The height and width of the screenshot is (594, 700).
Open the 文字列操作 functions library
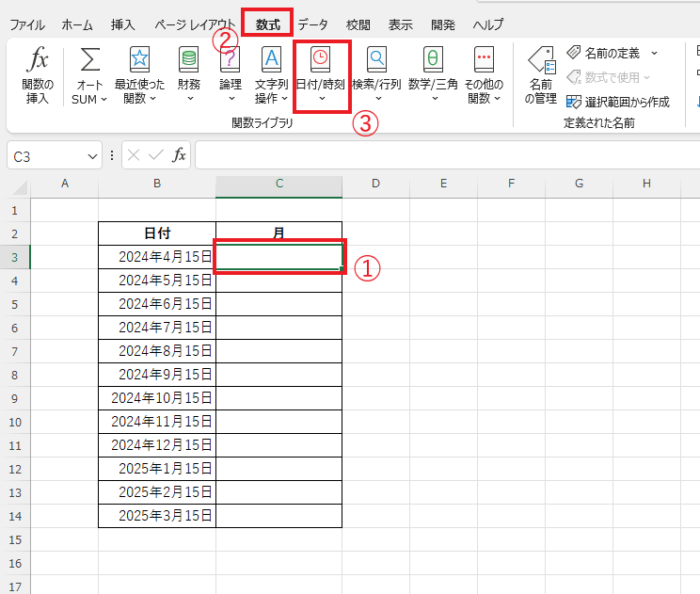pos(271,75)
